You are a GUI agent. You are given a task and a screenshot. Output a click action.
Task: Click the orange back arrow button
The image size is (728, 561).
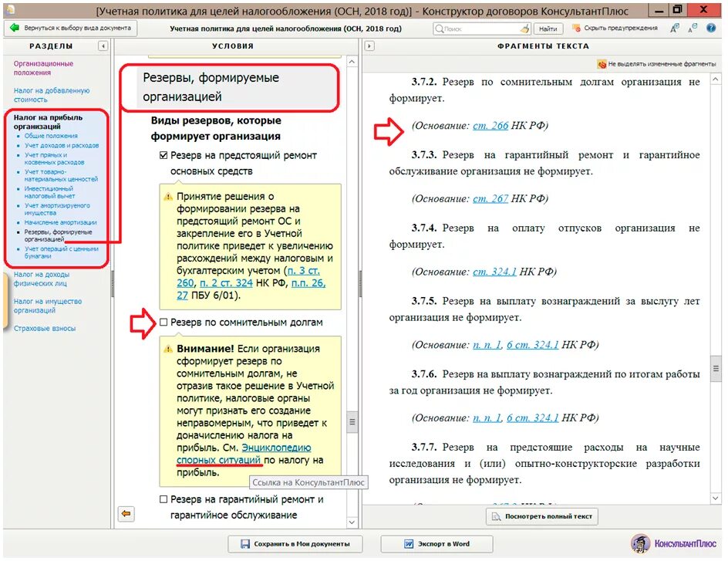coord(126,514)
